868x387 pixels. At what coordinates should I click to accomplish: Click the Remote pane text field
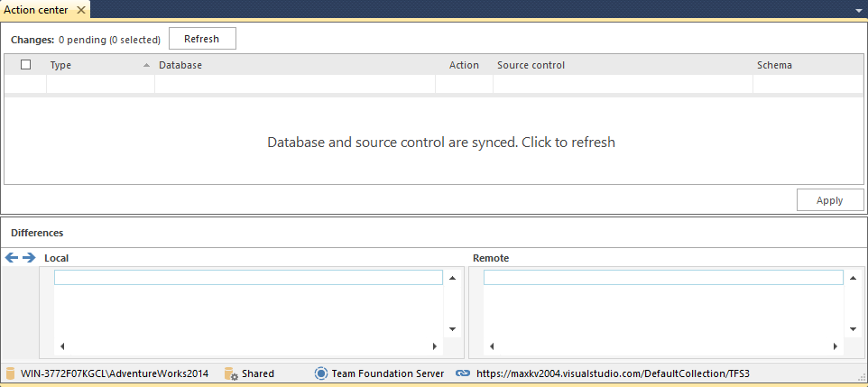coord(663,278)
